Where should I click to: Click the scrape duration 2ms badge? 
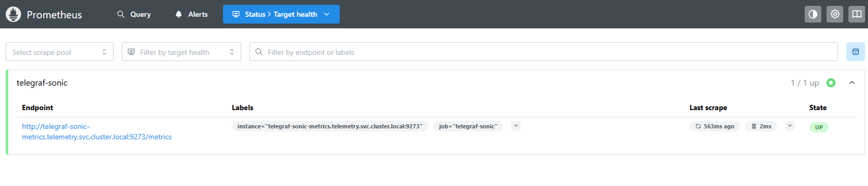tap(761, 126)
